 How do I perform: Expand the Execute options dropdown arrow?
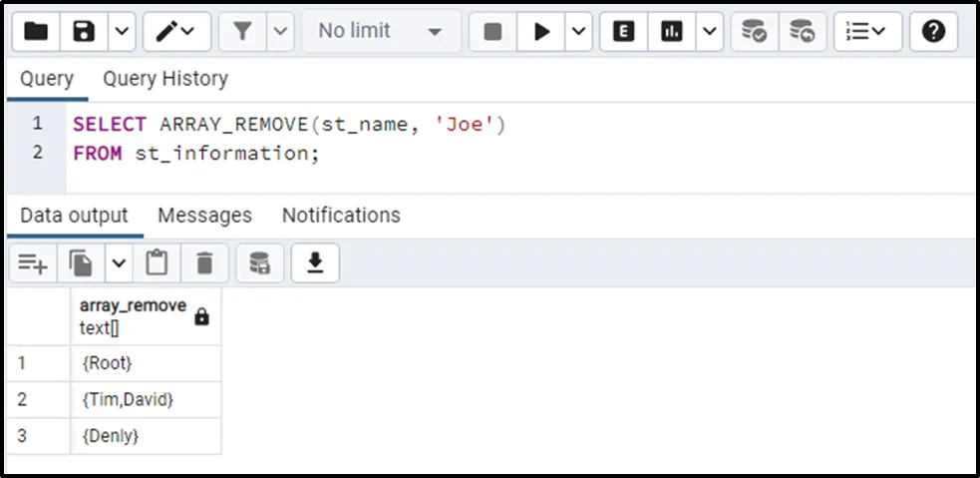click(x=579, y=32)
